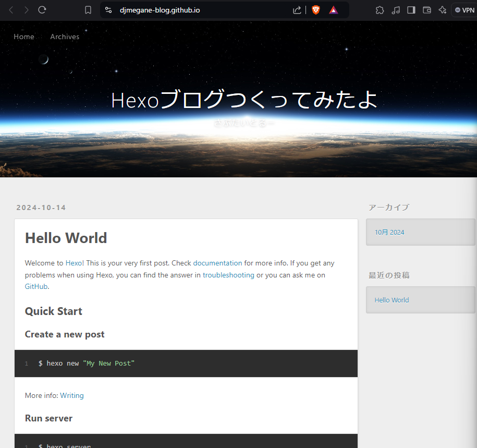Switch to the Archives menu item
The image size is (477, 448).
[65, 37]
